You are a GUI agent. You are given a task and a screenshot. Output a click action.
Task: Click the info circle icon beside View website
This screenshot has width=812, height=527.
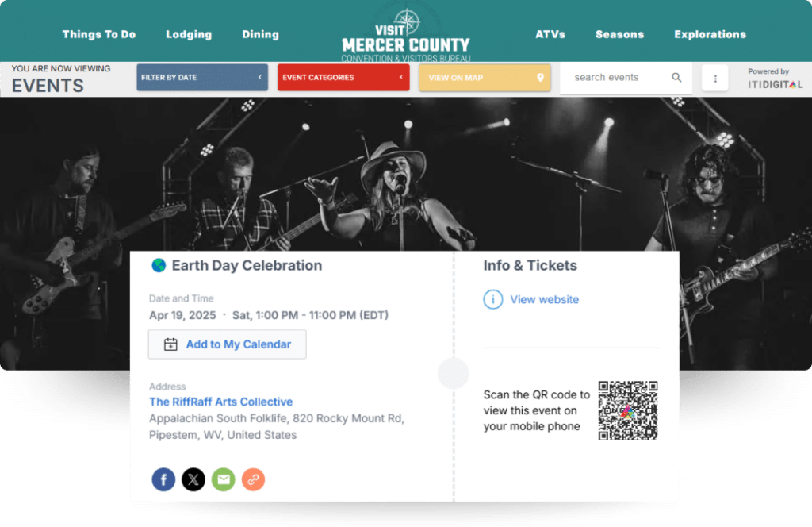coord(493,299)
